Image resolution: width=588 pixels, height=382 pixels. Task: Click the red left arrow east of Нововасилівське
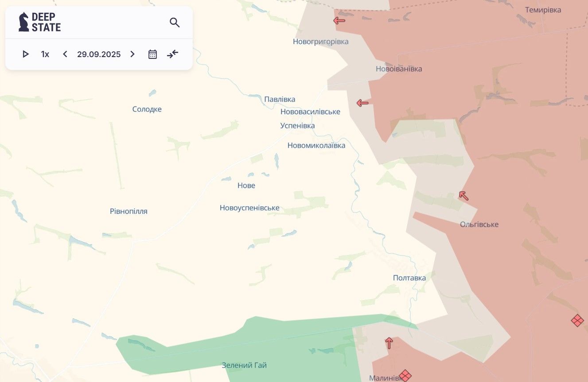pyautogui.click(x=362, y=103)
